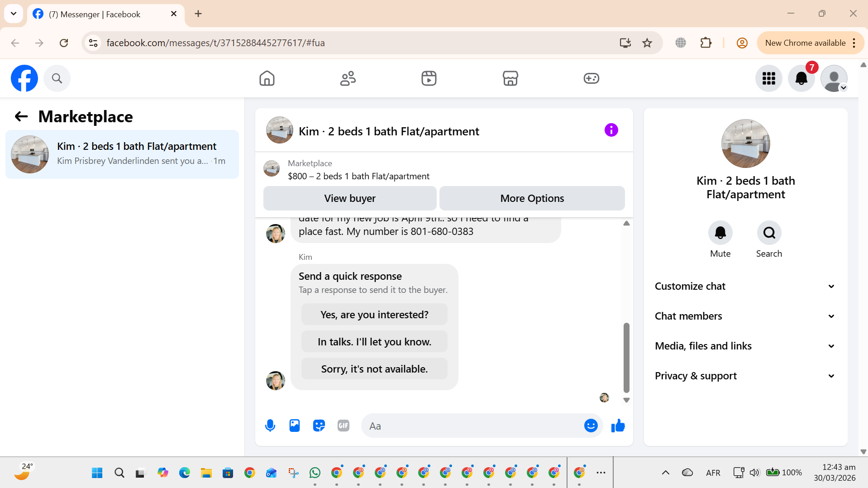Select the Kim 2 beds 1 bath conversation
The height and width of the screenshot is (488, 868).
(x=122, y=154)
